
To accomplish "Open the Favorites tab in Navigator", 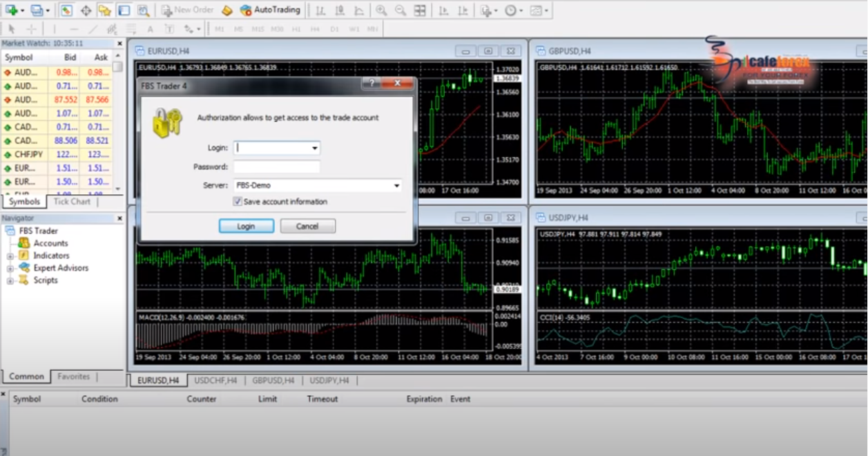I will (73, 377).
